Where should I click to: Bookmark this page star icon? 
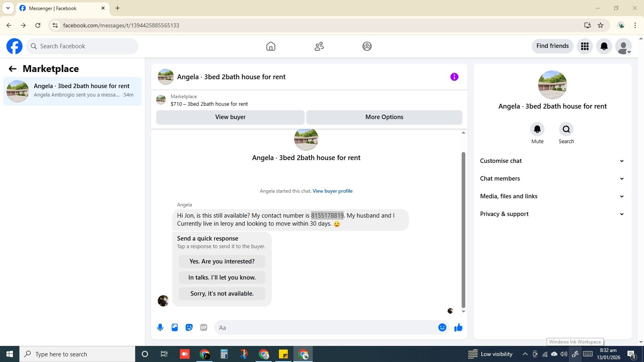click(601, 25)
